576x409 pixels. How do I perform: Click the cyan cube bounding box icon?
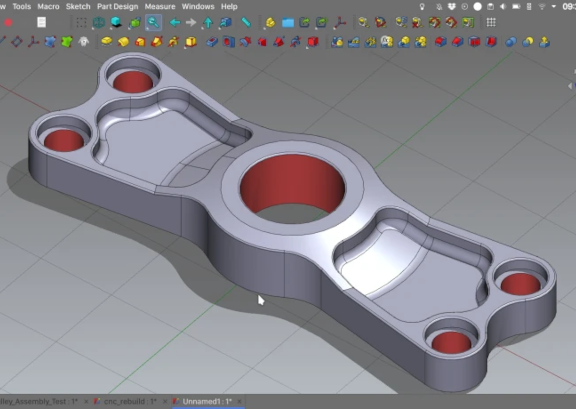tap(116, 22)
